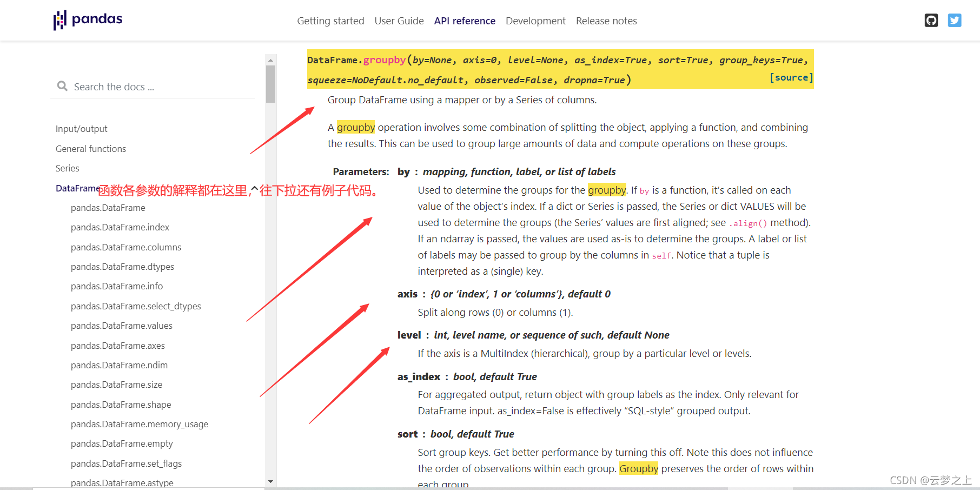Focus the Search the docs field

[x=153, y=87]
